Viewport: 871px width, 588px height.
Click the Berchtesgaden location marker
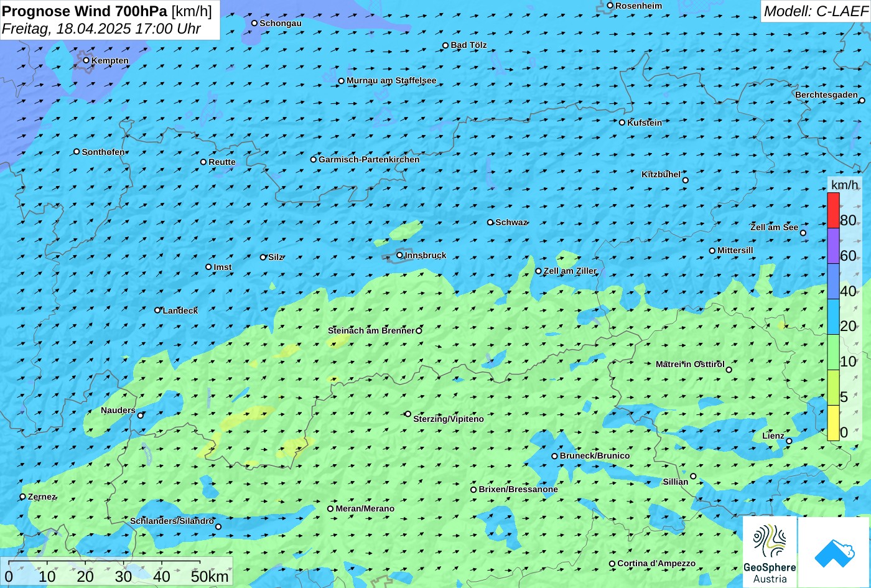coord(862,100)
